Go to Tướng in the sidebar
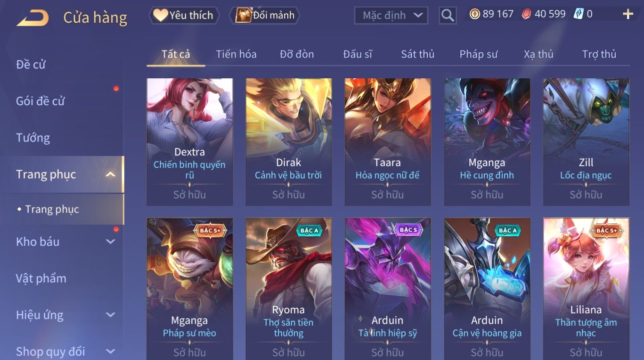Viewport: 644px width, 360px height. [x=33, y=138]
